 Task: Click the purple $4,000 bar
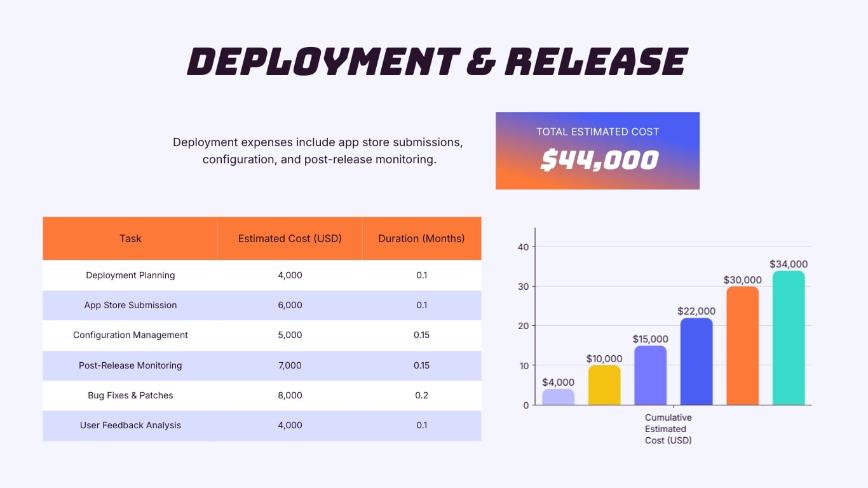point(559,396)
